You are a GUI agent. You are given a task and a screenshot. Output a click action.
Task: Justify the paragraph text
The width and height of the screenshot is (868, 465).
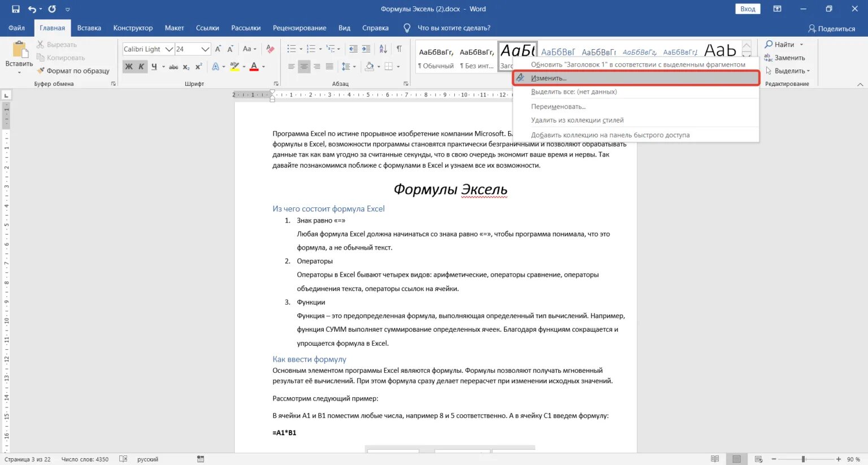pyautogui.click(x=329, y=67)
